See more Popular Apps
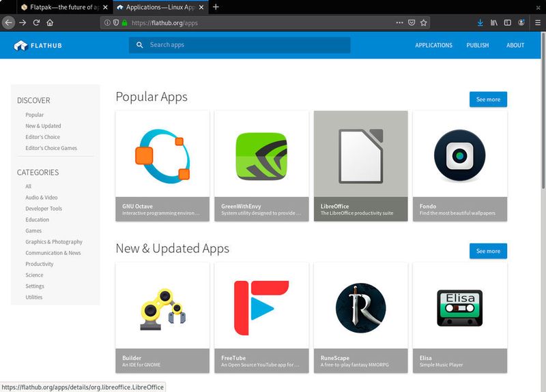 click(488, 100)
